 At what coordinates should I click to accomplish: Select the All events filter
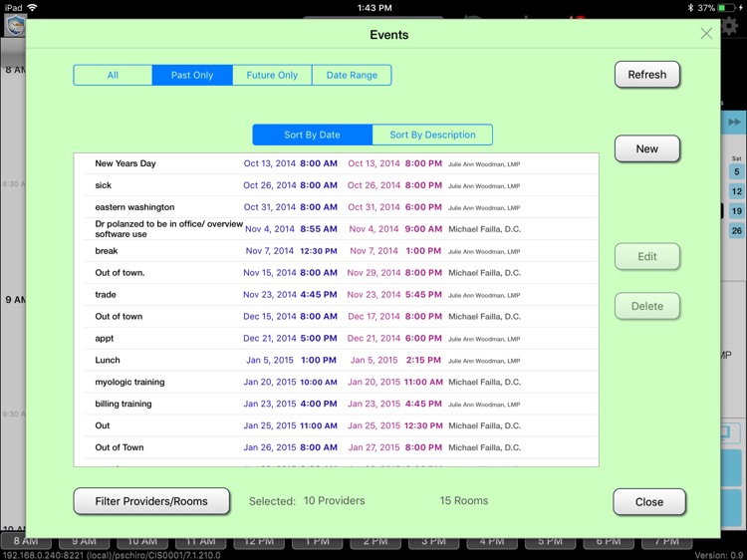click(113, 76)
